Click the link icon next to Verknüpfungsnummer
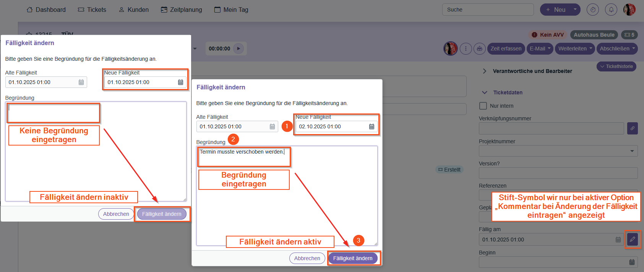The image size is (644, 272). tap(633, 128)
